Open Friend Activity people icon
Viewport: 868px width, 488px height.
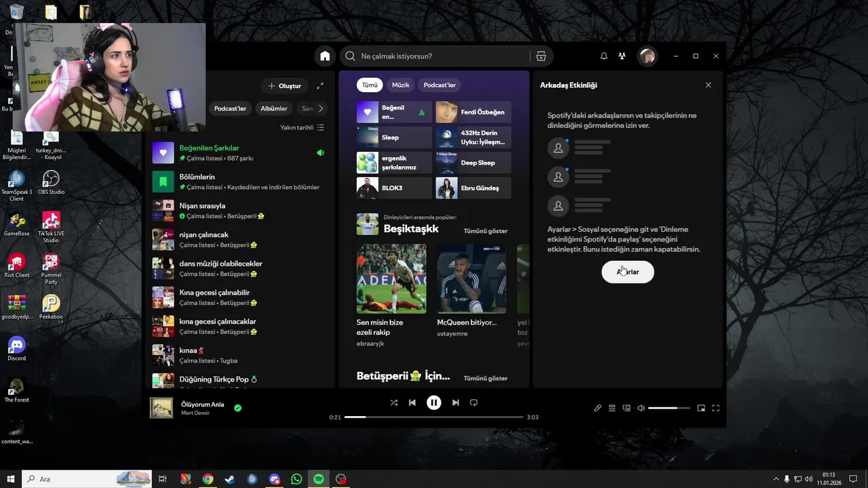[x=622, y=56]
